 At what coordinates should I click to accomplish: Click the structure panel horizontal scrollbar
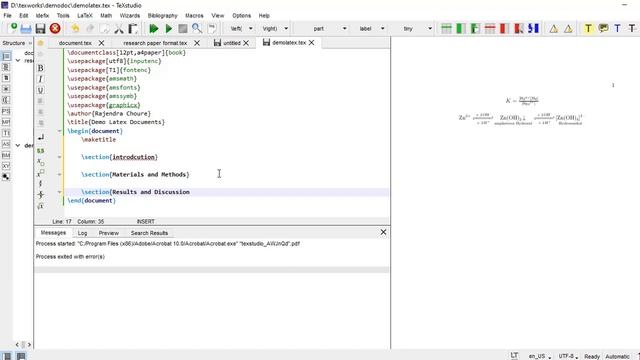pyautogui.click(x=23, y=344)
